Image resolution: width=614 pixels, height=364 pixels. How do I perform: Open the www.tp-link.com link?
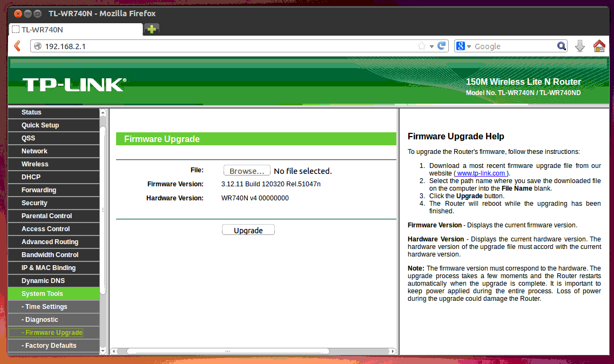click(x=481, y=173)
